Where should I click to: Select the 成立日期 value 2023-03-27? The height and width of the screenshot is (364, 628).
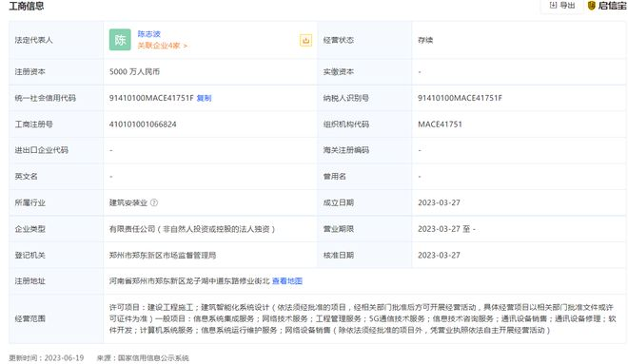point(439,202)
